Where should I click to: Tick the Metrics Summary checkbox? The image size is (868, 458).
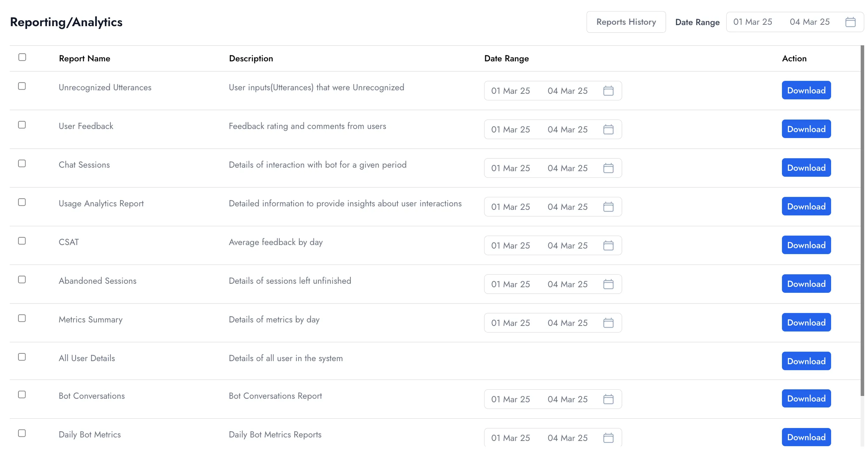click(22, 318)
